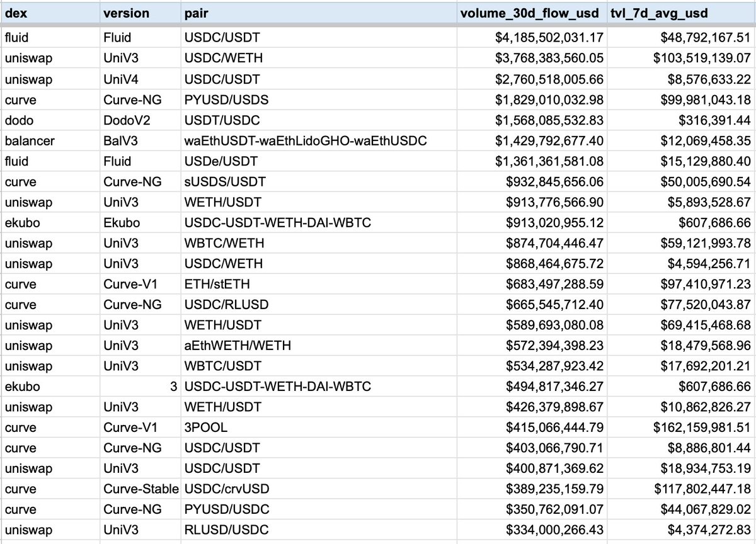Viewport: 756px width, 544px height.
Task: Click the cell $17,692,201.21
Action: coord(682,366)
